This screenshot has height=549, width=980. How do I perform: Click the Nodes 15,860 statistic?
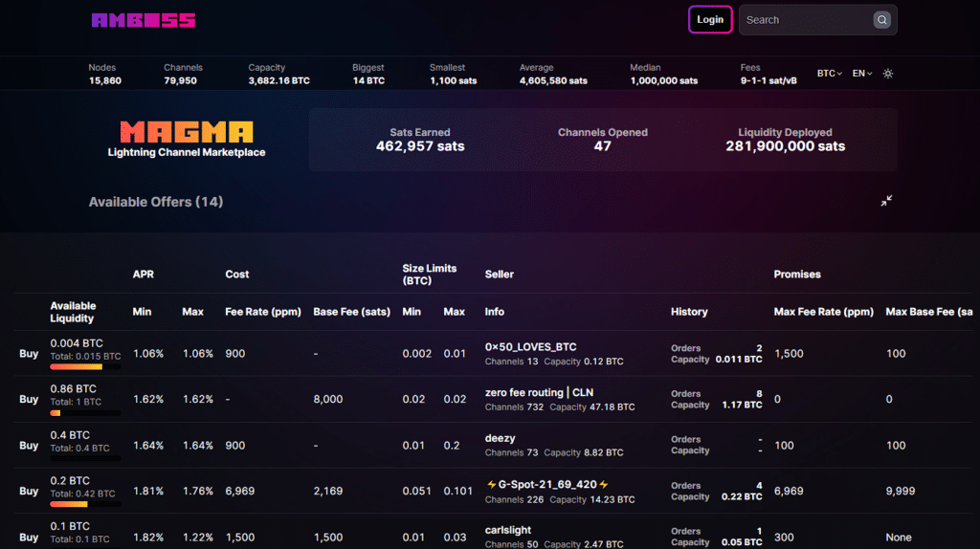tap(105, 74)
